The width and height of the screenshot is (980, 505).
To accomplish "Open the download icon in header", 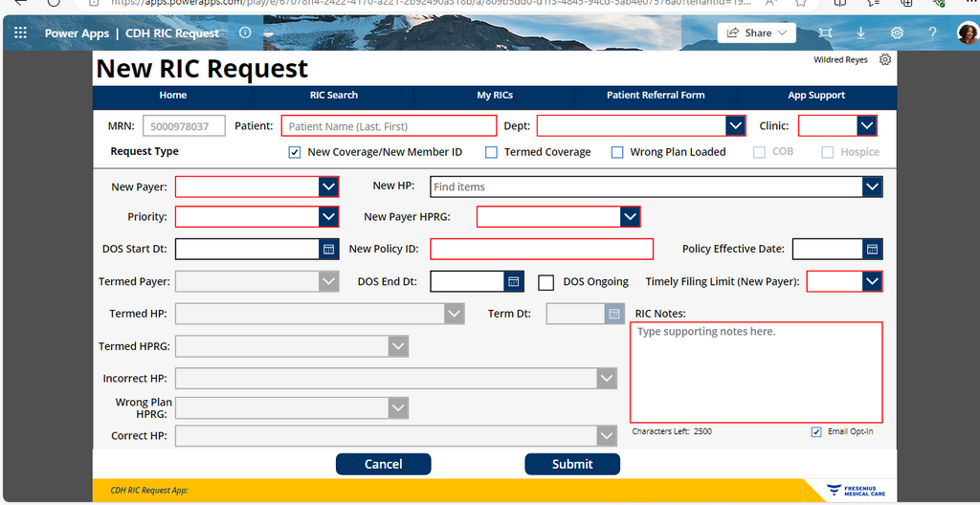I will pos(860,33).
